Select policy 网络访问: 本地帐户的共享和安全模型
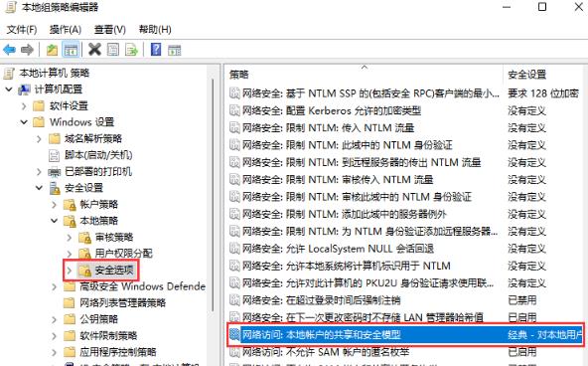Screen dimensions: 588x366 (406, 334)
